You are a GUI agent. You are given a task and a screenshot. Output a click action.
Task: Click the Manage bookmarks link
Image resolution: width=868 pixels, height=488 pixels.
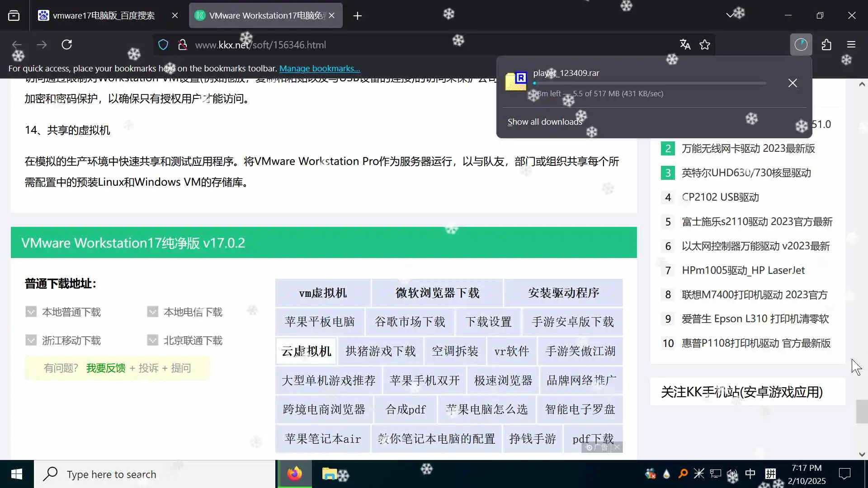[320, 69]
